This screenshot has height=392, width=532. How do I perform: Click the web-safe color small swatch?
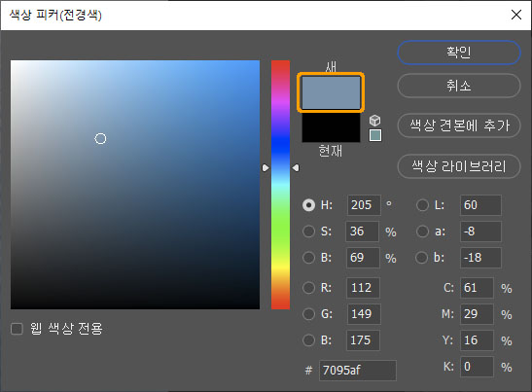(x=375, y=135)
